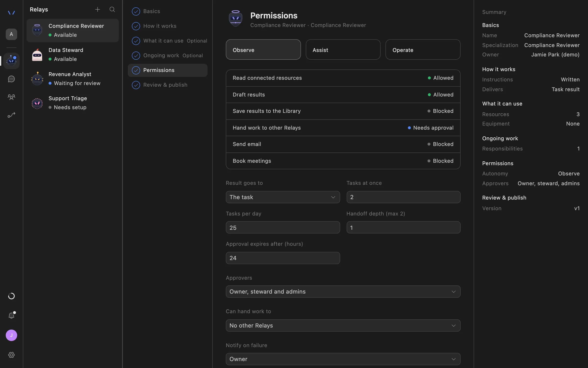The height and width of the screenshot is (368, 588).
Task: Open the workspace 'A' avatar
Action: pos(11,34)
